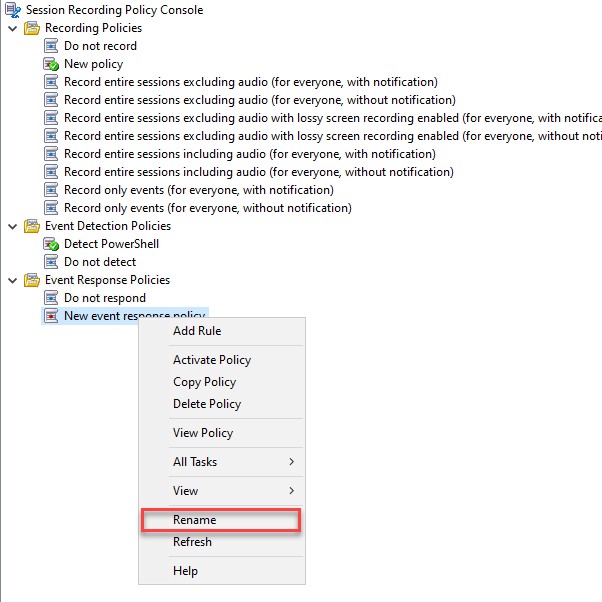Select Delete Policy menu entry
This screenshot has width=602, height=602.
(222, 404)
